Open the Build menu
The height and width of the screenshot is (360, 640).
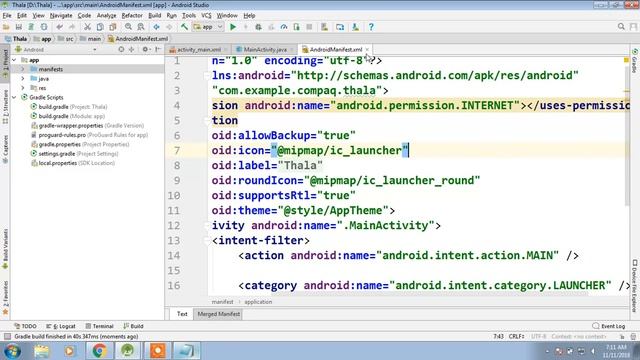[154, 16]
